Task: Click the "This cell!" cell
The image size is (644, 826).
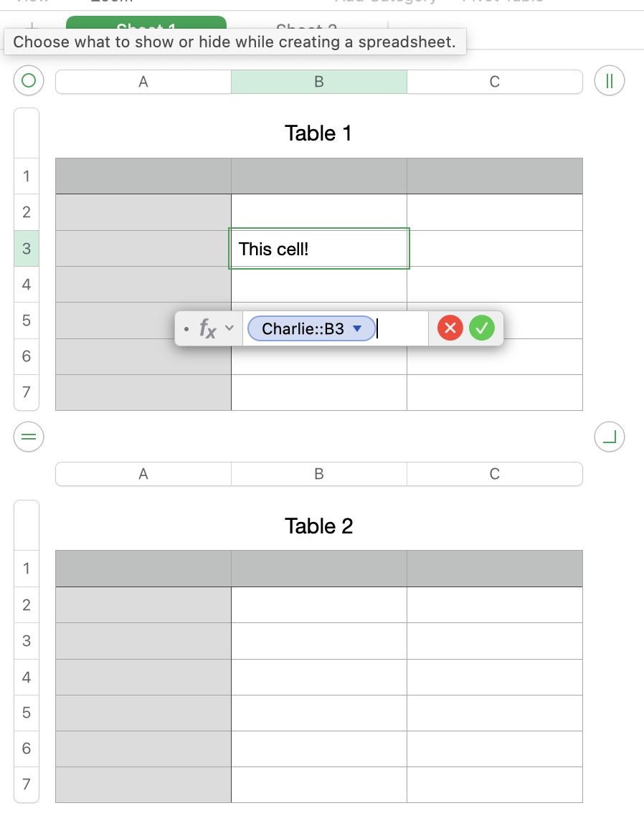Action: point(319,249)
